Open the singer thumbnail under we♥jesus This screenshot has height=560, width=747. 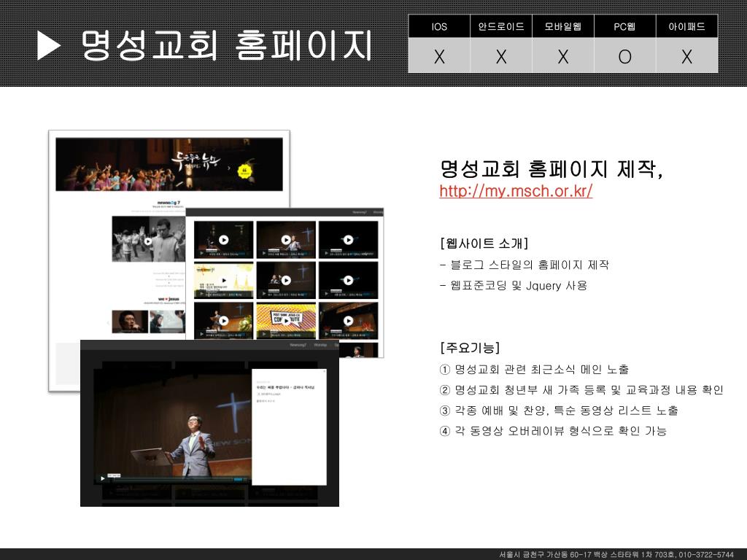pos(130,322)
